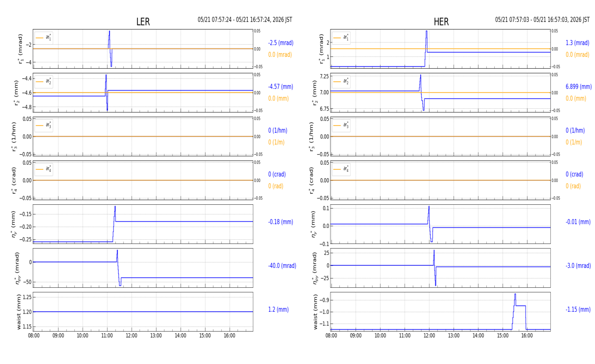Click the blue spike in HER ηpy* plot
This screenshot has width=595, height=364.
coord(434,268)
